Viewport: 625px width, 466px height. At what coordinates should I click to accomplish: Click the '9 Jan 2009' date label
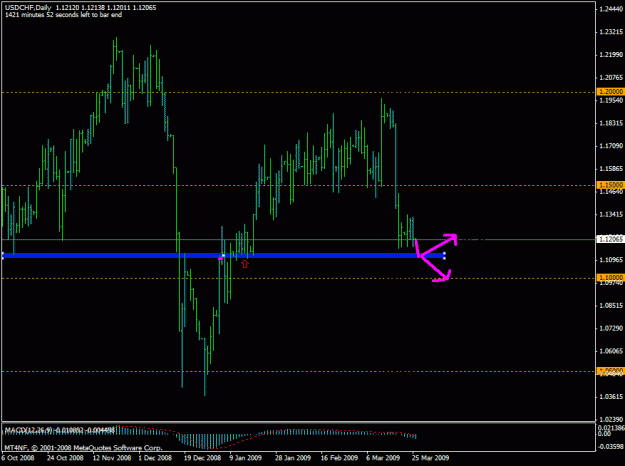tap(246, 458)
